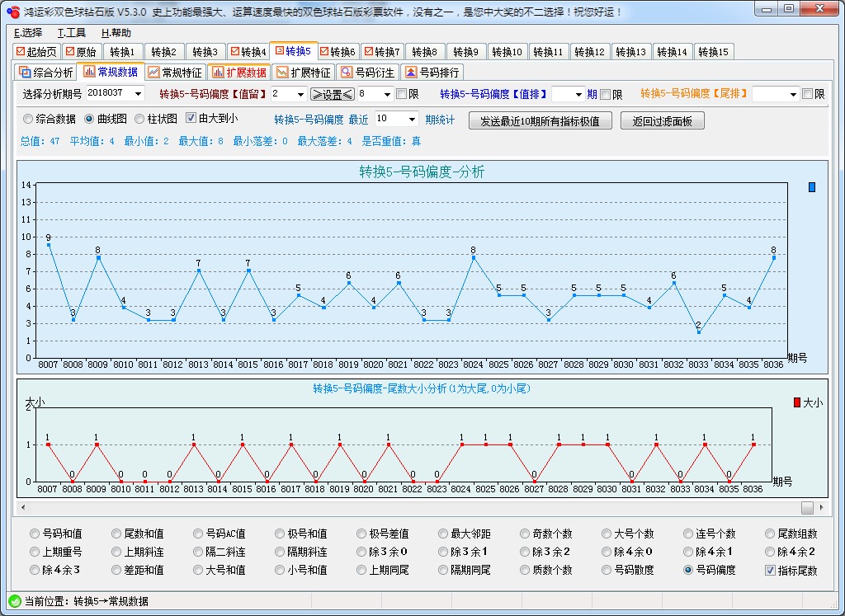Click the red 大小 legend swatch

click(x=796, y=402)
